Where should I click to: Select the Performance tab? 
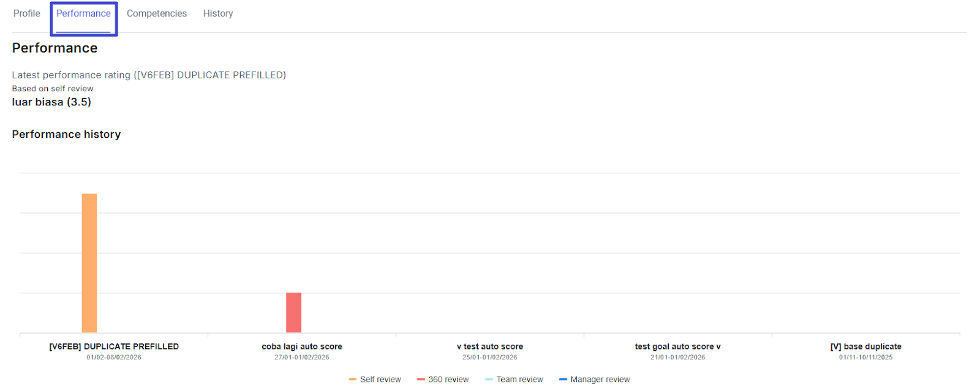(83, 13)
